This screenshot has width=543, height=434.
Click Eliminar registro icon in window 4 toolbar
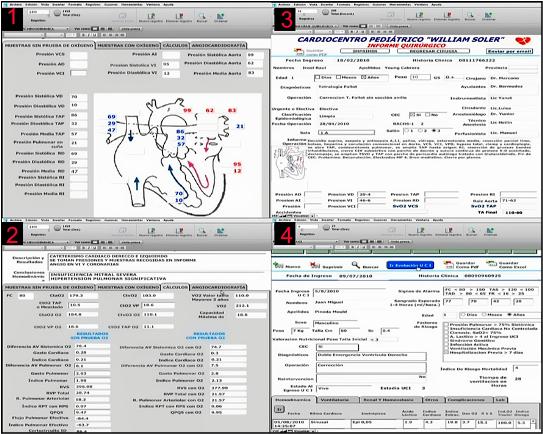tap(449, 230)
